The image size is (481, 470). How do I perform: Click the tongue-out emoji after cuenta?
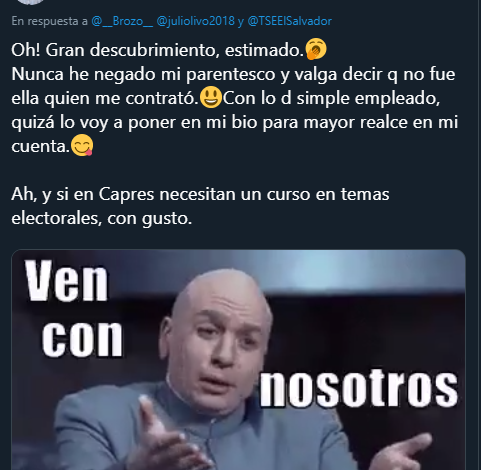pyautogui.click(x=82, y=145)
